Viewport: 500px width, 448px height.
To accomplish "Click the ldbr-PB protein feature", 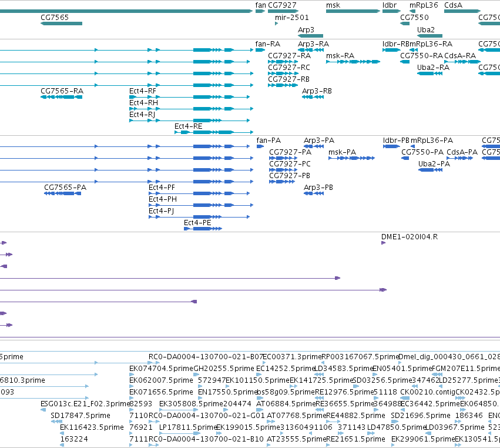I will coord(391,146).
